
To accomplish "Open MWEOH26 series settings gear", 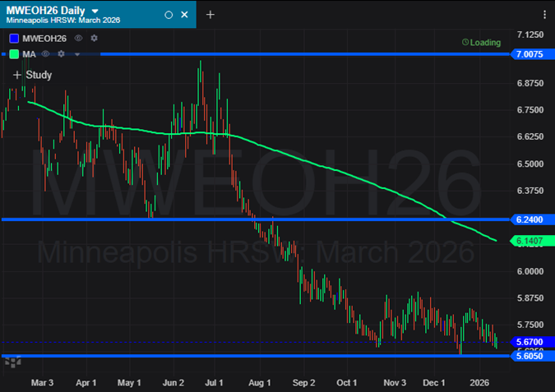I will click(95, 38).
